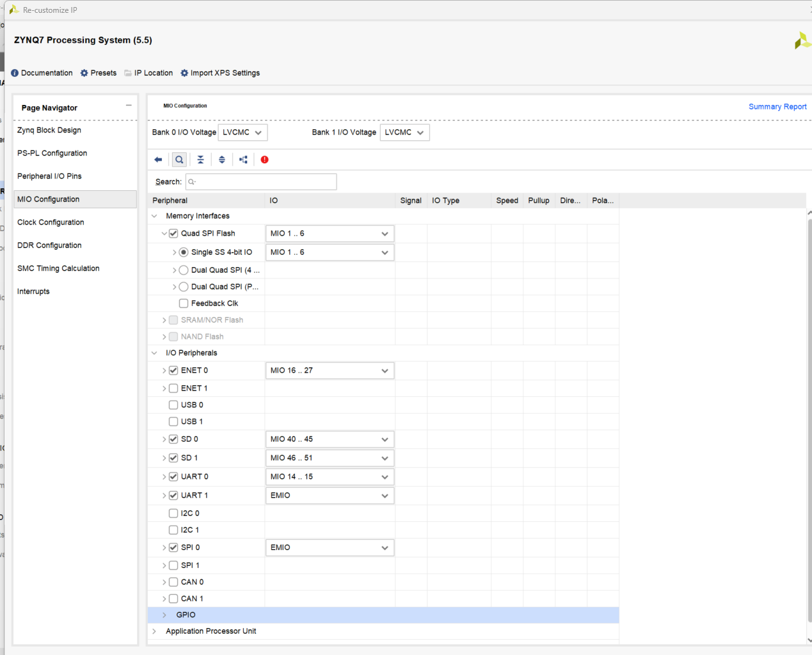
Task: Uncheck ENET 0 checkbox
Action: [x=173, y=370]
